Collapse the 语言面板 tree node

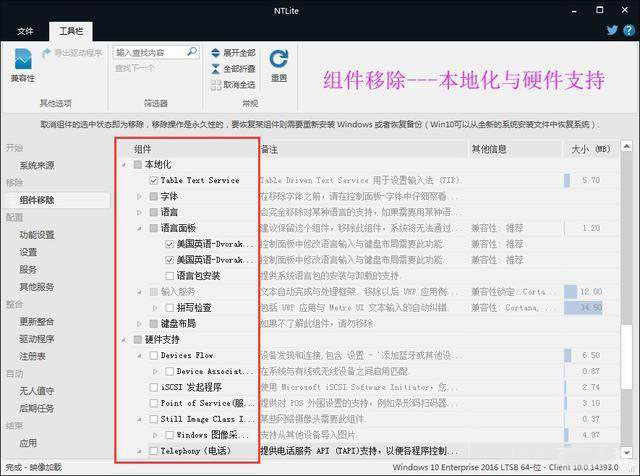pyautogui.click(x=140, y=229)
